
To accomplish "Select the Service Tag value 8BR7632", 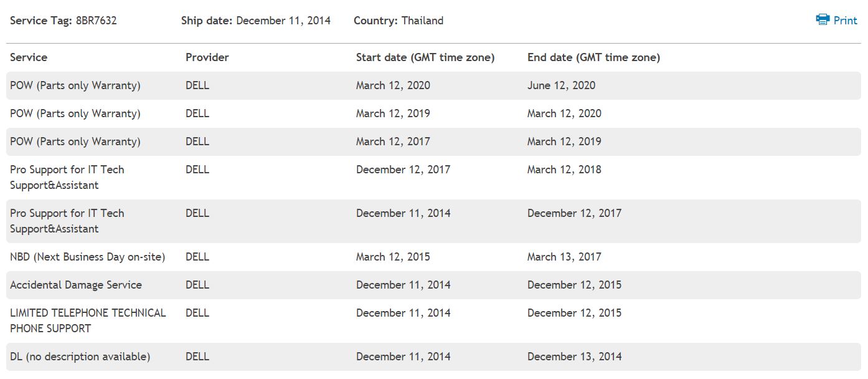I will click(x=97, y=21).
